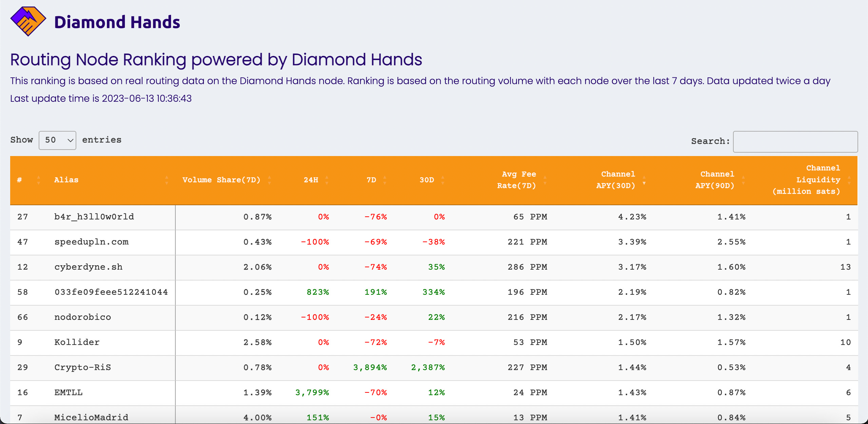Click the Routing Node Ranking page heading
868x424 pixels.
(x=216, y=60)
